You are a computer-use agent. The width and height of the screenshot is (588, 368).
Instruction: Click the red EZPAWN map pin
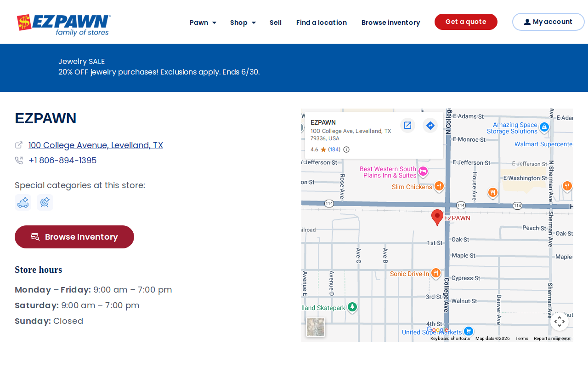pyautogui.click(x=437, y=217)
